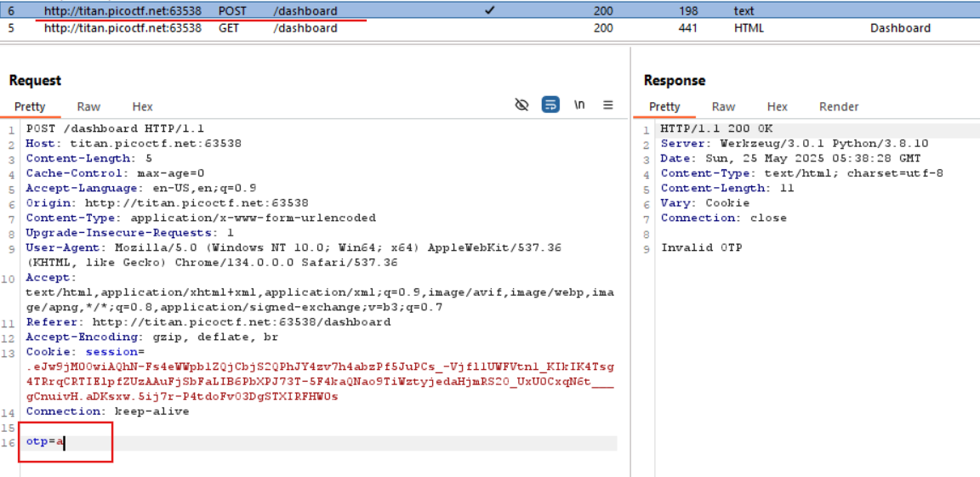Switch to Raw tab in Request panel
The height and width of the screenshot is (477, 980).
pyautogui.click(x=88, y=106)
